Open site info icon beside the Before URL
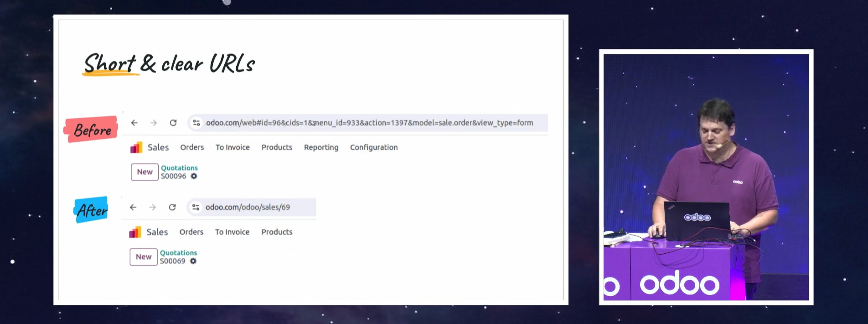The width and height of the screenshot is (868, 324). [196, 123]
